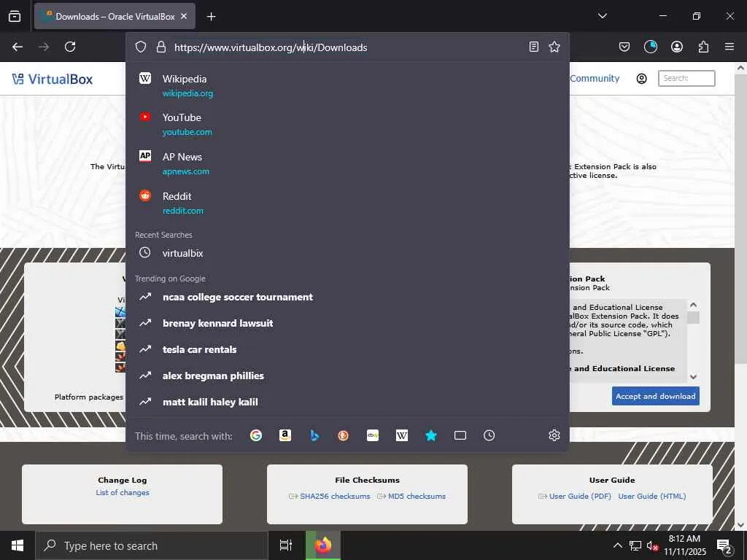
Task: Search with DuckDuckGo this time
Action: coord(343,435)
